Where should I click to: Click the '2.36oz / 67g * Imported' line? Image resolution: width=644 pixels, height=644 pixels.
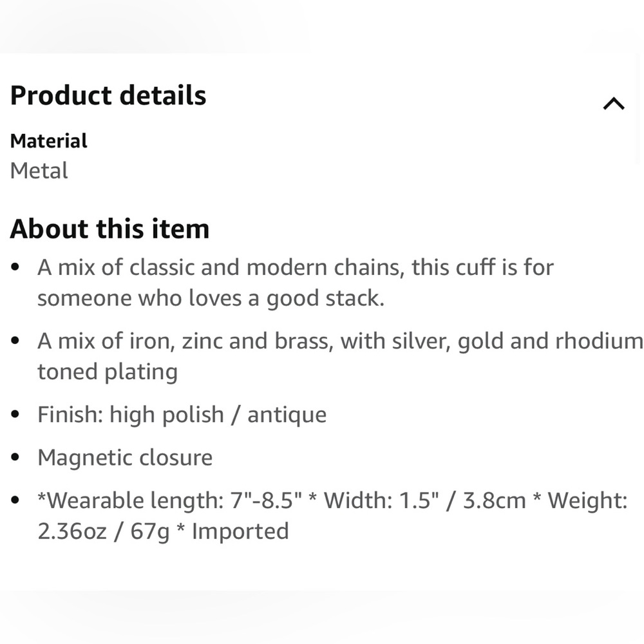(x=163, y=531)
